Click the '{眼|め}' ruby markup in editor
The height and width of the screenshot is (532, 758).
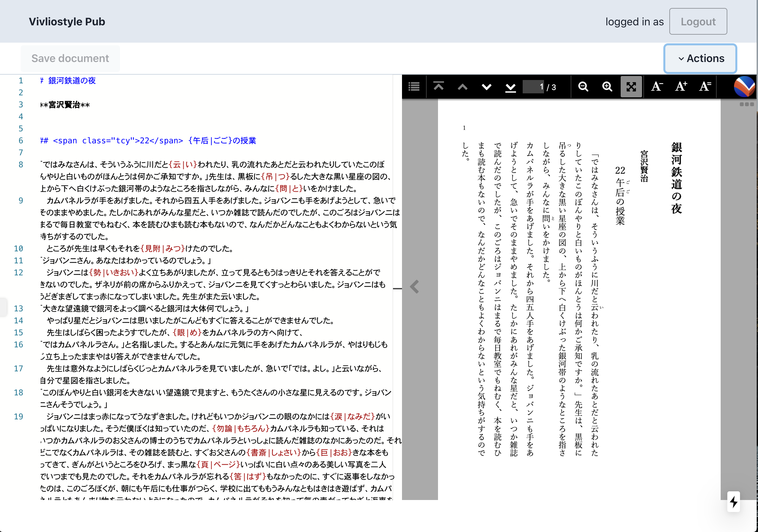(x=187, y=332)
